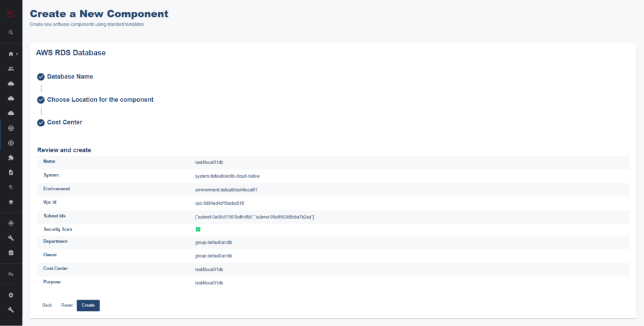Toggle the Security Scan checkbox

198,229
